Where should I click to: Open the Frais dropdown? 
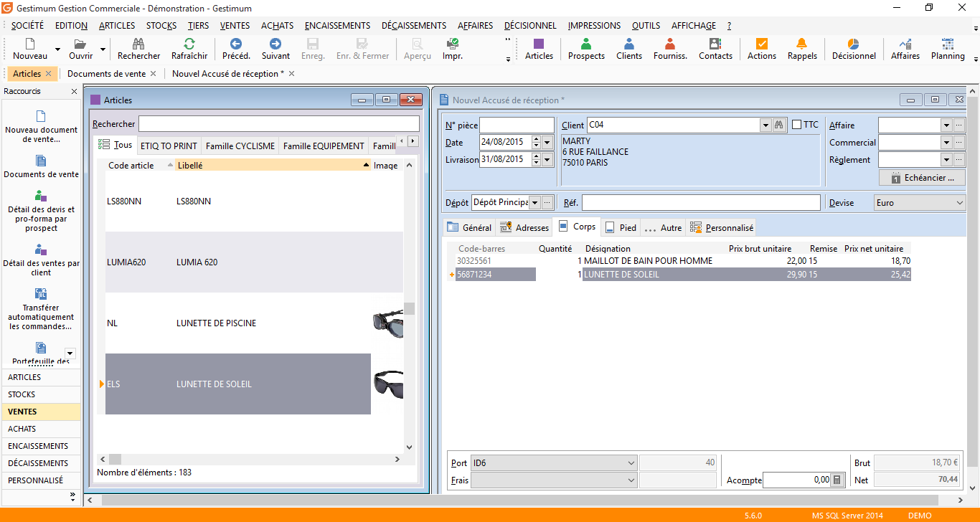point(631,480)
